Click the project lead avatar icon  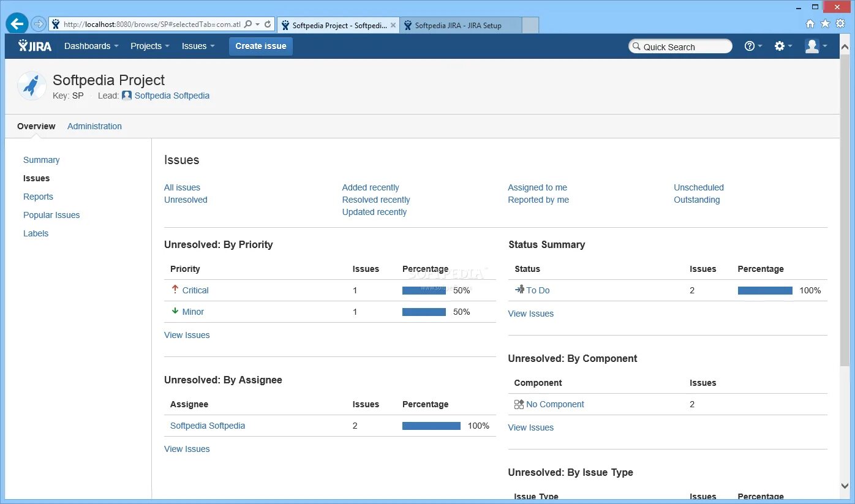[127, 96]
